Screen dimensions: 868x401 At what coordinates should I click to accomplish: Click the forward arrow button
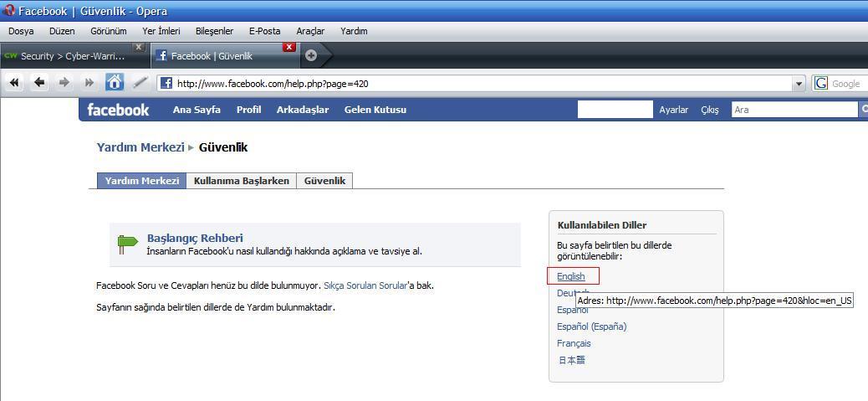[x=64, y=83]
